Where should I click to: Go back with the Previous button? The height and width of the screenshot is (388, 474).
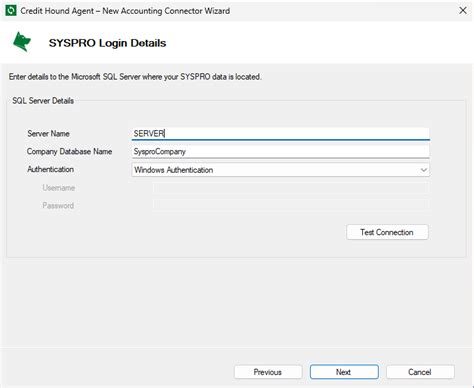click(x=268, y=372)
